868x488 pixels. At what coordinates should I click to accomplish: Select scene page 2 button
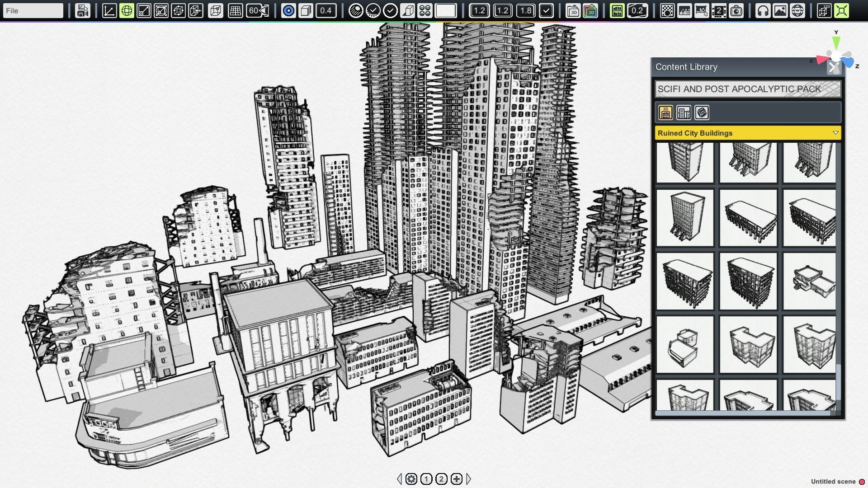point(441,479)
